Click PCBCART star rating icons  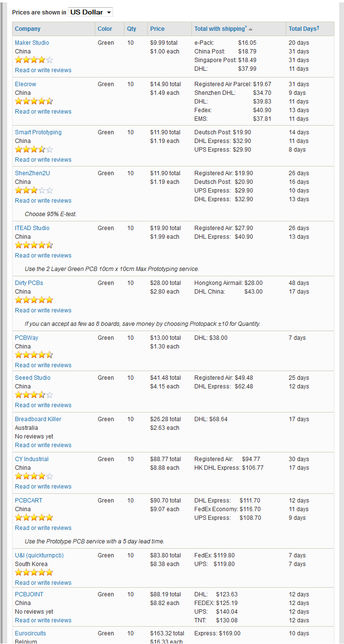click(34, 518)
